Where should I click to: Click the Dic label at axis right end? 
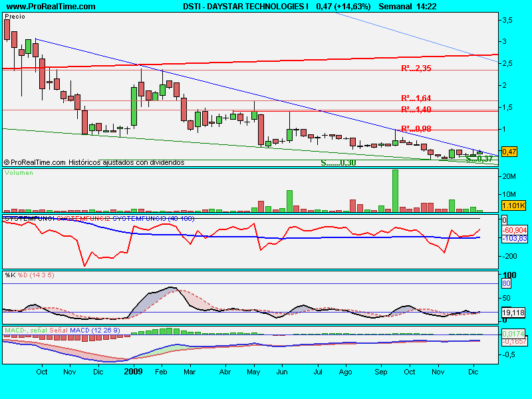[x=473, y=372]
